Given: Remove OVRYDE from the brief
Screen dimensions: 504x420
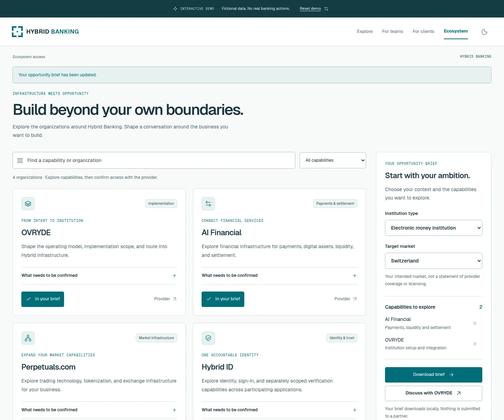Looking at the screenshot, I should pyautogui.click(x=475, y=344).
